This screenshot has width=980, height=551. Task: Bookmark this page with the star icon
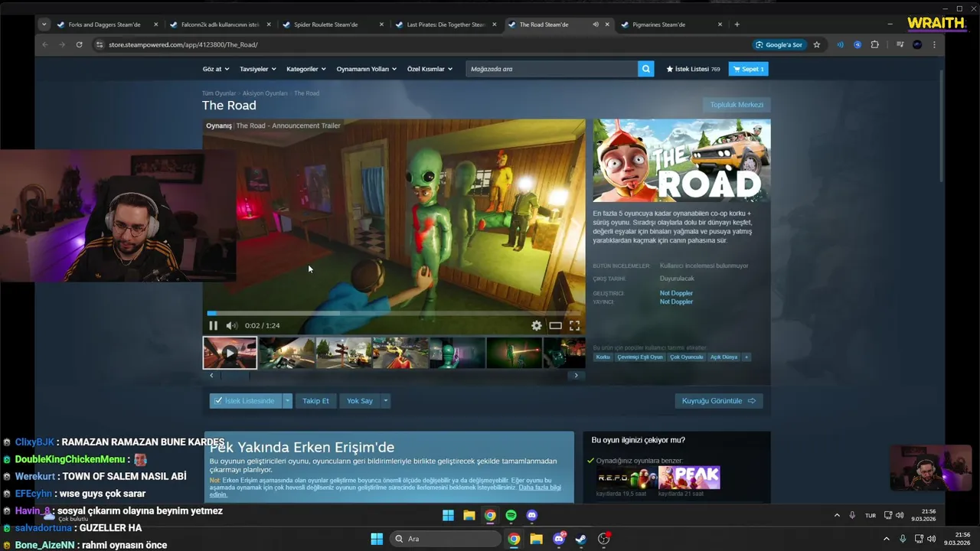[817, 44]
